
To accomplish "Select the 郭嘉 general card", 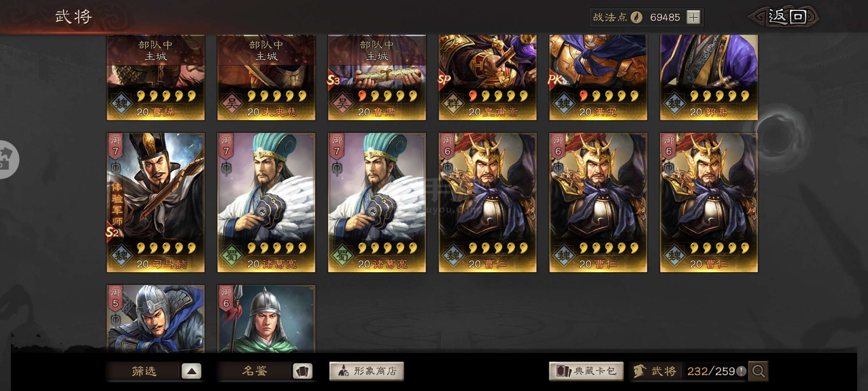I will pos(709,77).
